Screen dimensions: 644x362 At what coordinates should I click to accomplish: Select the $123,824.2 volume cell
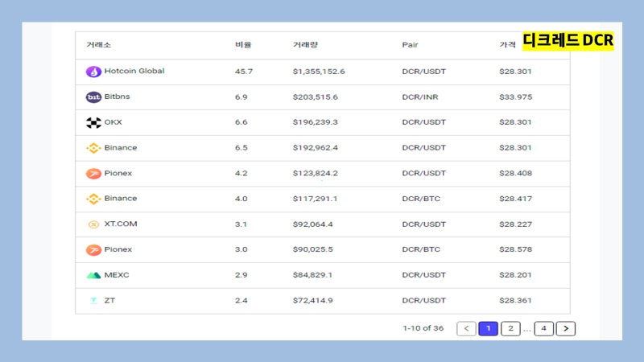click(316, 173)
